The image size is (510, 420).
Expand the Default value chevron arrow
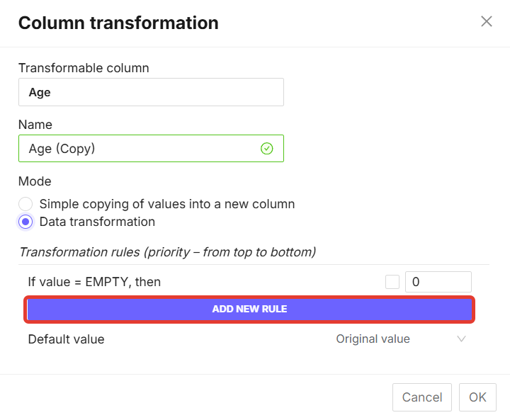pos(461,339)
